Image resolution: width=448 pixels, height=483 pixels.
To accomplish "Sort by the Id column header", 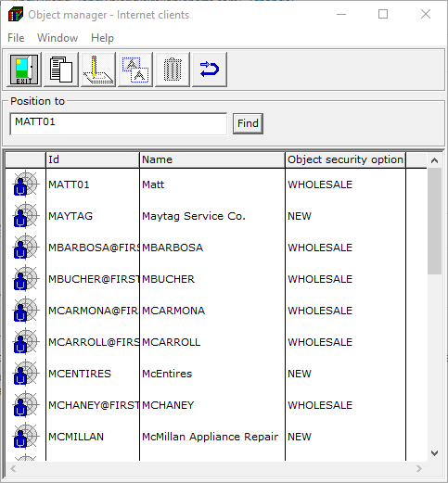I will pyautogui.click(x=93, y=159).
